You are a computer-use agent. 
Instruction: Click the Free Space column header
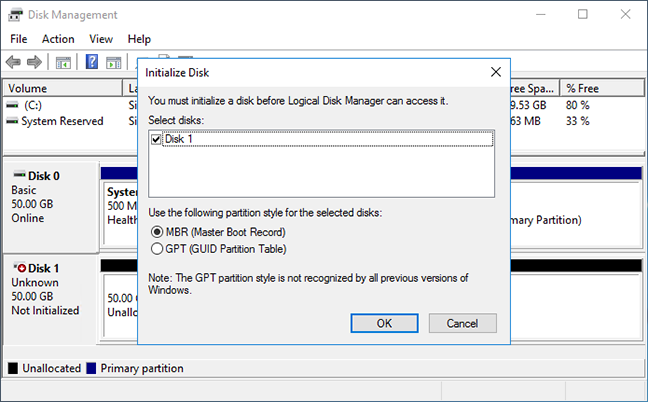(535, 88)
